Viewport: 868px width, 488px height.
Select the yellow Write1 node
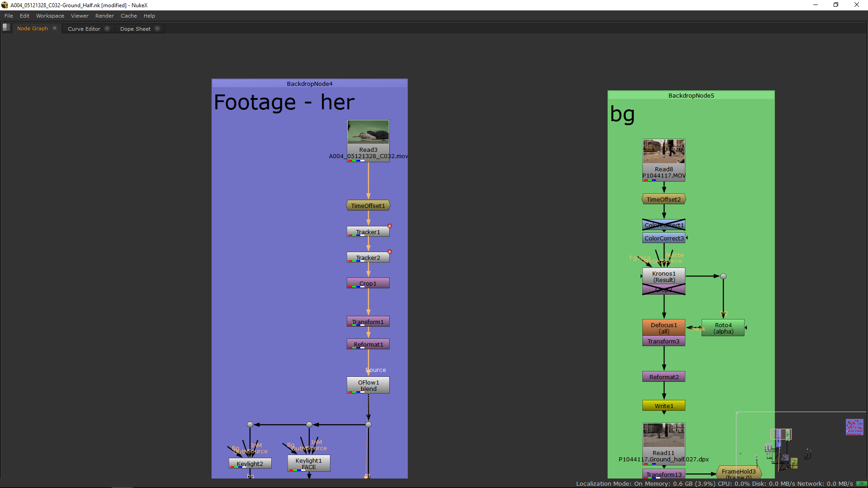point(664,405)
